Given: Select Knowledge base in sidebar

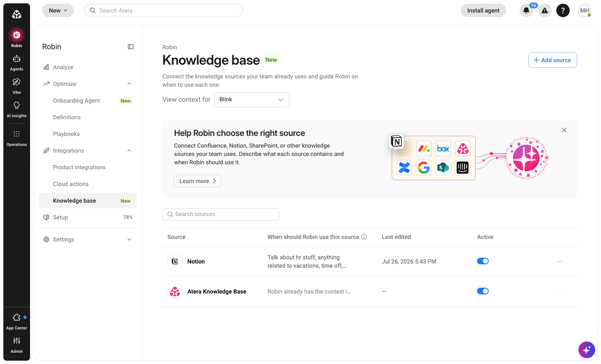Looking at the screenshot, I should coord(88,201).
